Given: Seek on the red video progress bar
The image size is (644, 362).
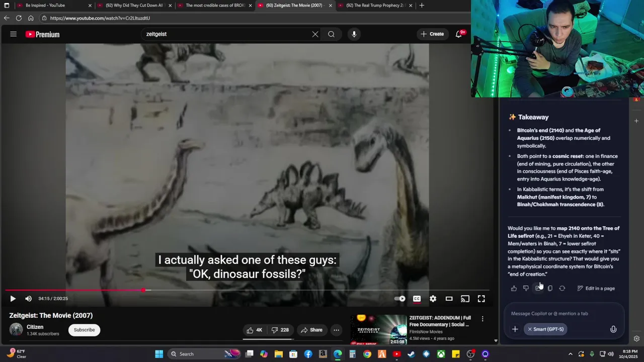Looking at the screenshot, I should (x=247, y=290).
